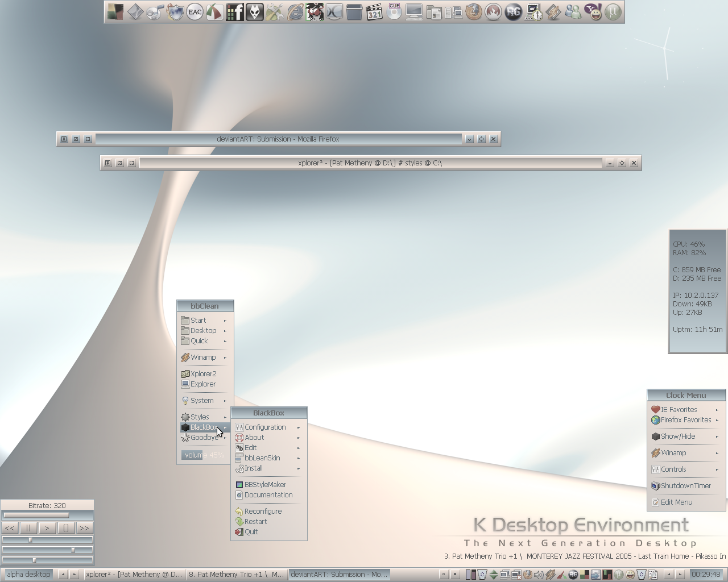This screenshot has height=582, width=728.
Task: Select BBStyleMaker in BlackBox menu
Action: (268, 485)
